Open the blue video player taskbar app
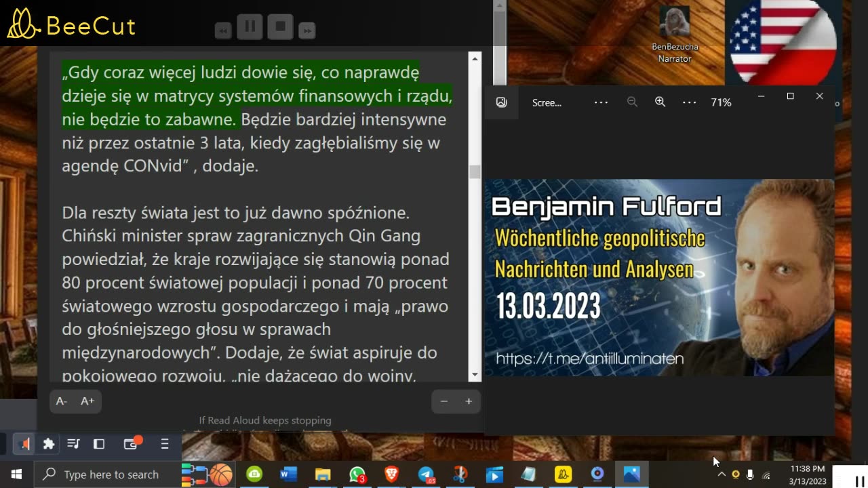 494,474
